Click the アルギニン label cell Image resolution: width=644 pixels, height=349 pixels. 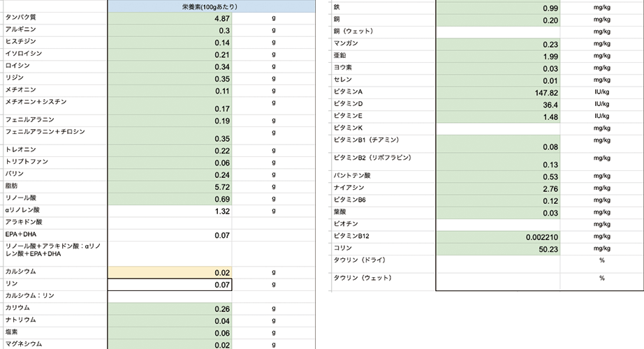(54, 31)
